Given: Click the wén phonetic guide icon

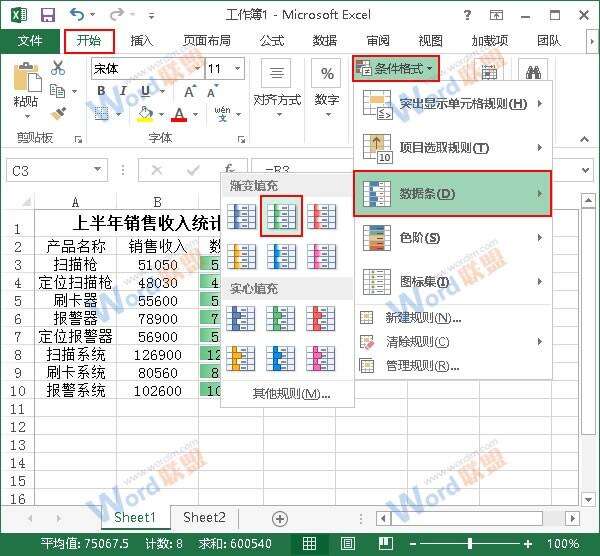Looking at the screenshot, I should (222, 114).
